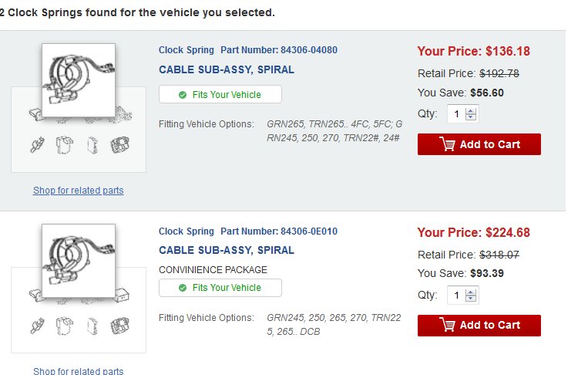Click Part Number 84306-04080 link

279,50
